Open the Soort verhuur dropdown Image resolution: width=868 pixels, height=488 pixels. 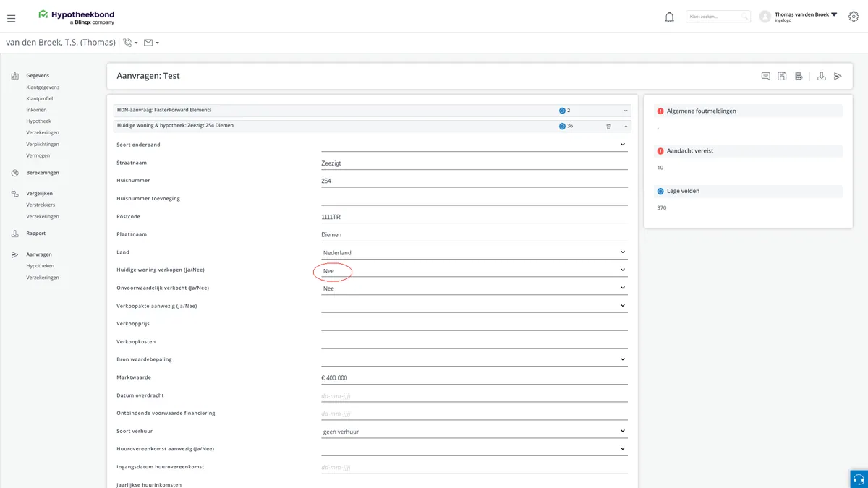coord(475,432)
